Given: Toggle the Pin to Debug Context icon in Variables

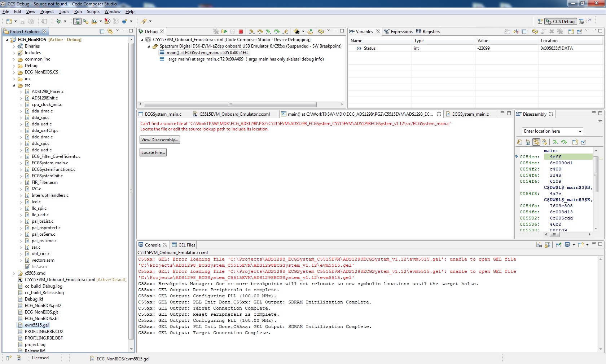Looking at the screenshot, I should (580, 32).
